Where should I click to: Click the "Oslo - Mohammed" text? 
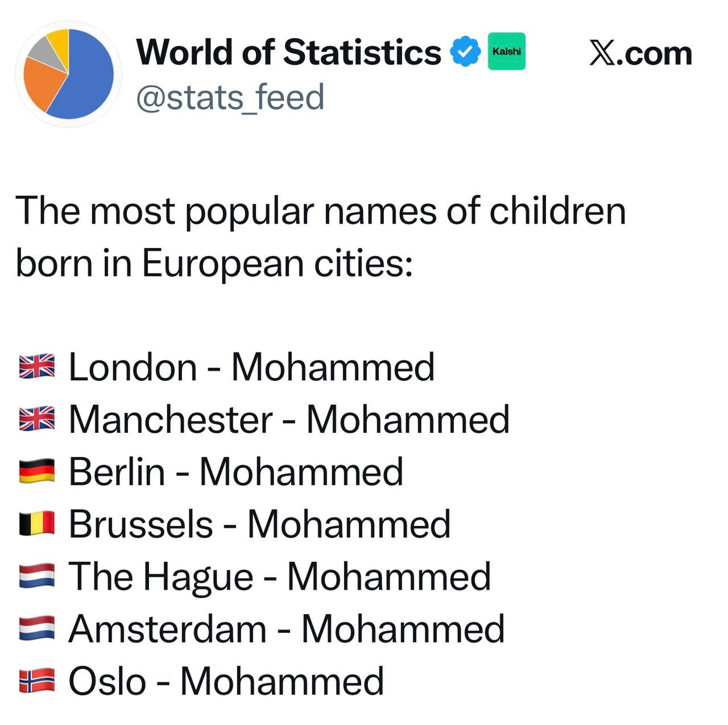226,681
